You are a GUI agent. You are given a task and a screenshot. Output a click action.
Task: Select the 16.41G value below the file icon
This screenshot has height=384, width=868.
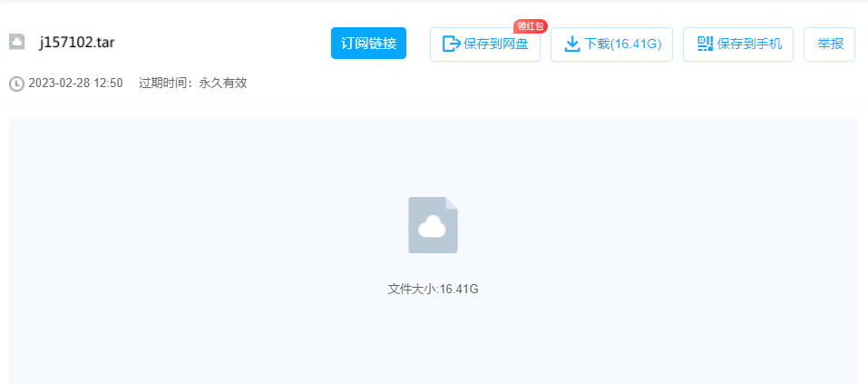[x=459, y=290]
